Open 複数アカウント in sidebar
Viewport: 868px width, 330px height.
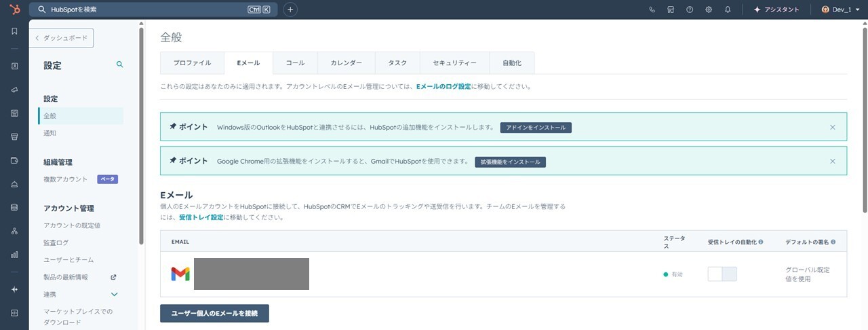tap(65, 179)
